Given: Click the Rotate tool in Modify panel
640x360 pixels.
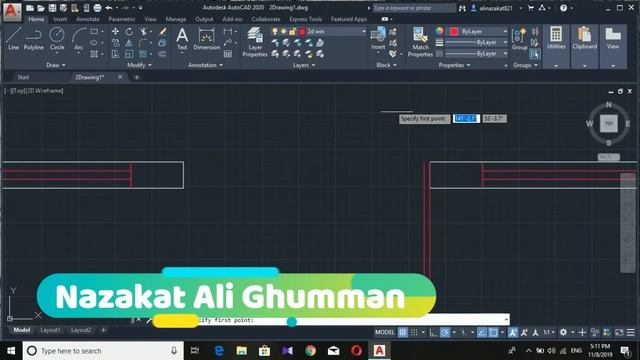Looking at the screenshot, I should (129, 31).
